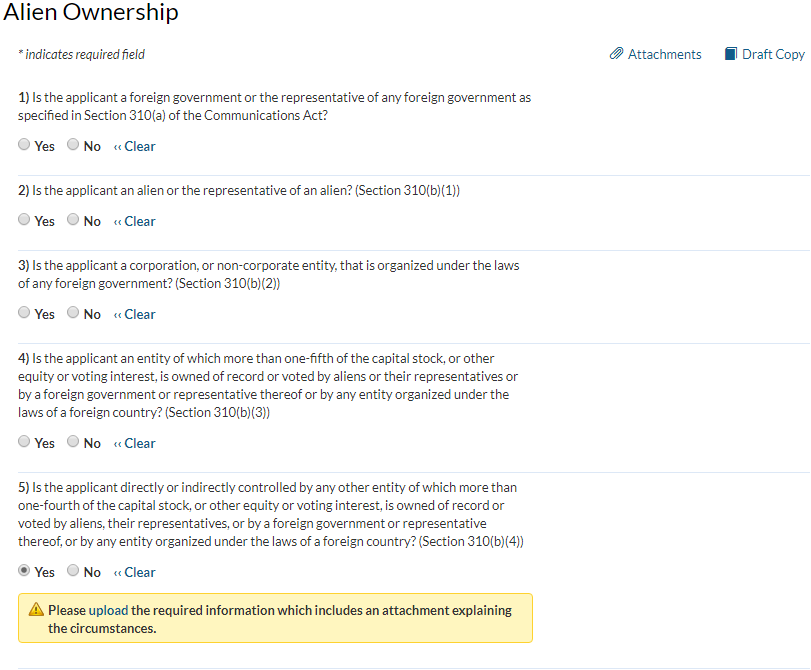Click the Draft Copy document icon
This screenshot has width=811, height=670.
click(x=730, y=54)
